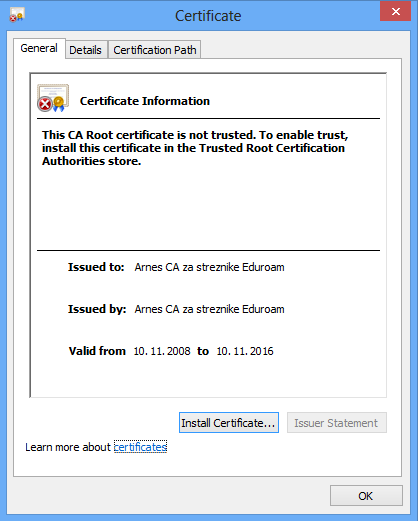
Task: Open the Details tab
Action: 86,50
